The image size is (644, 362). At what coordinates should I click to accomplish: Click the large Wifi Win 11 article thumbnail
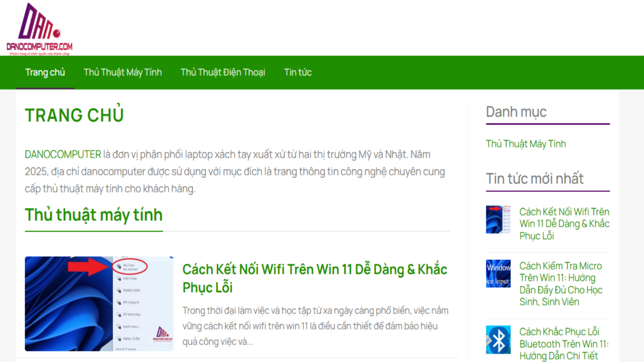coord(99,304)
